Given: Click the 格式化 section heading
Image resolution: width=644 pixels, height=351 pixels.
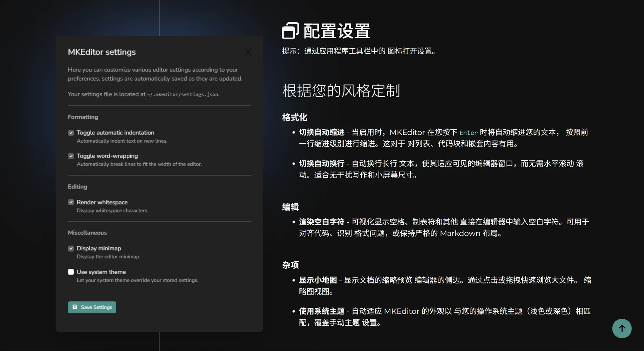Looking at the screenshot, I should point(294,118).
